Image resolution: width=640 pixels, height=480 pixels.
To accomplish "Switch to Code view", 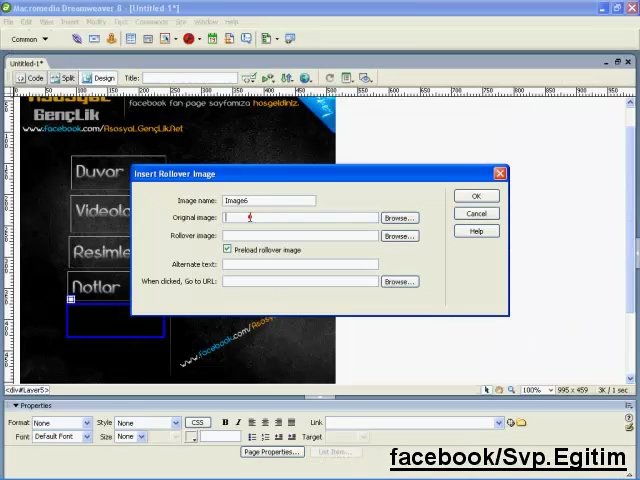I will click(x=29, y=78).
